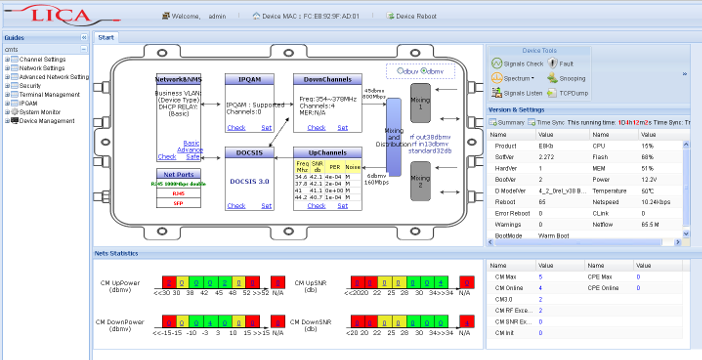
Task: Click the Device Management monitor icon
Action: click(15, 120)
